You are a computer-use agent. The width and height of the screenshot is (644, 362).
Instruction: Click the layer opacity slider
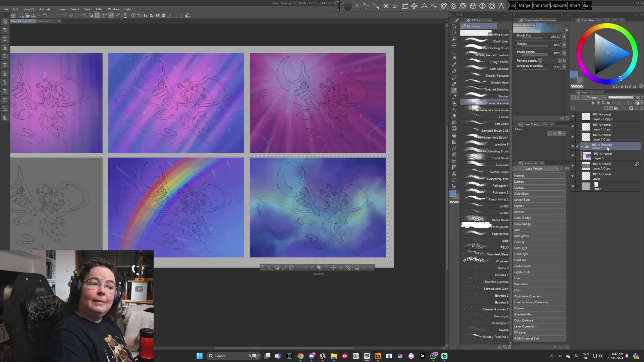tap(621, 98)
